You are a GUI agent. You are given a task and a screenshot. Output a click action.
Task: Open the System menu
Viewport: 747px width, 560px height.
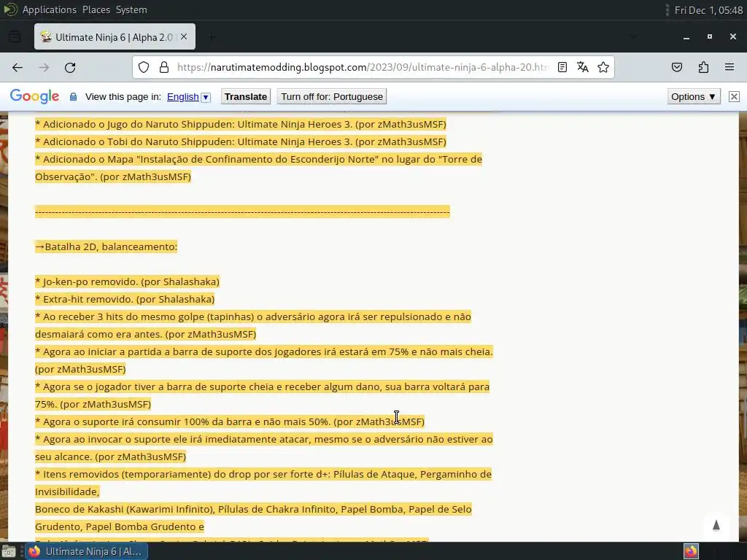pos(131,9)
